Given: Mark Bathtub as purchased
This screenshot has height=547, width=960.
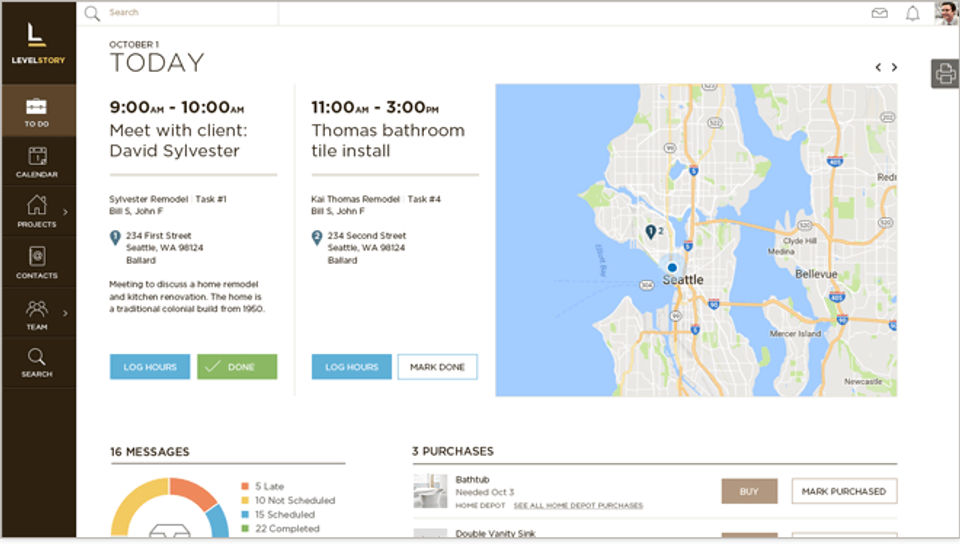Looking at the screenshot, I should 844,491.
